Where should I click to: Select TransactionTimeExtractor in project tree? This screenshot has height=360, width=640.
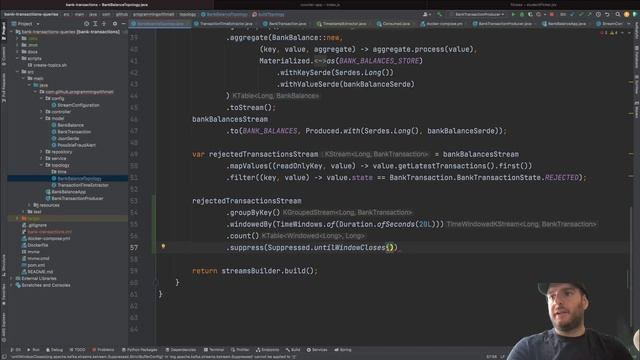coord(82,185)
